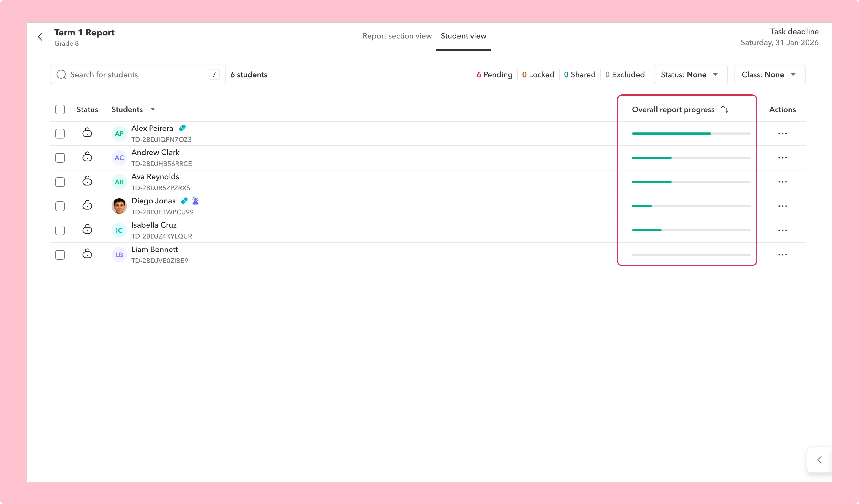Screen dimensions: 859x504
Task: Click the unlocked status icon for Diego Jonas
Action: [x=87, y=205]
